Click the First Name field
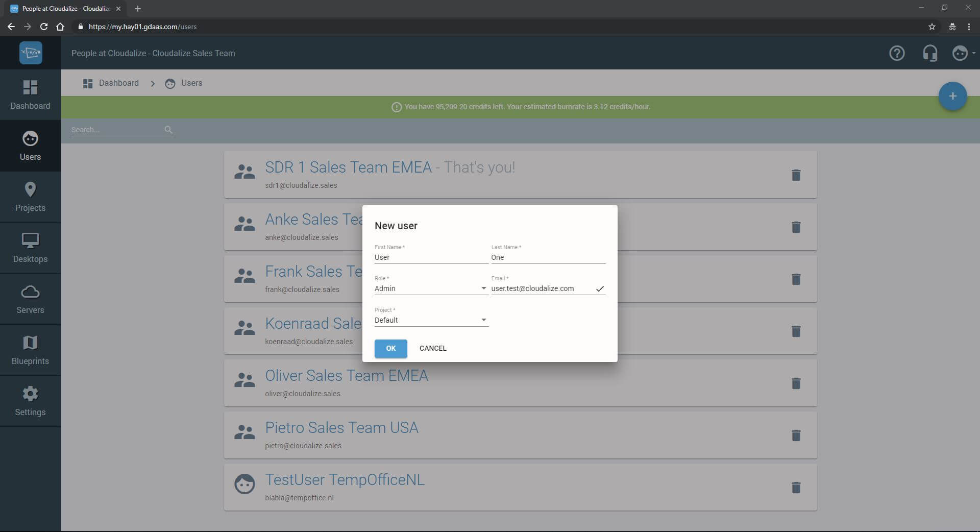This screenshot has height=532, width=980. 431,257
